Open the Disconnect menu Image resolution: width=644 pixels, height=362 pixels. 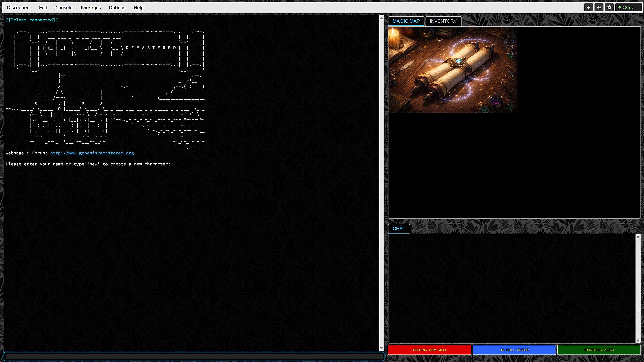point(19,7)
